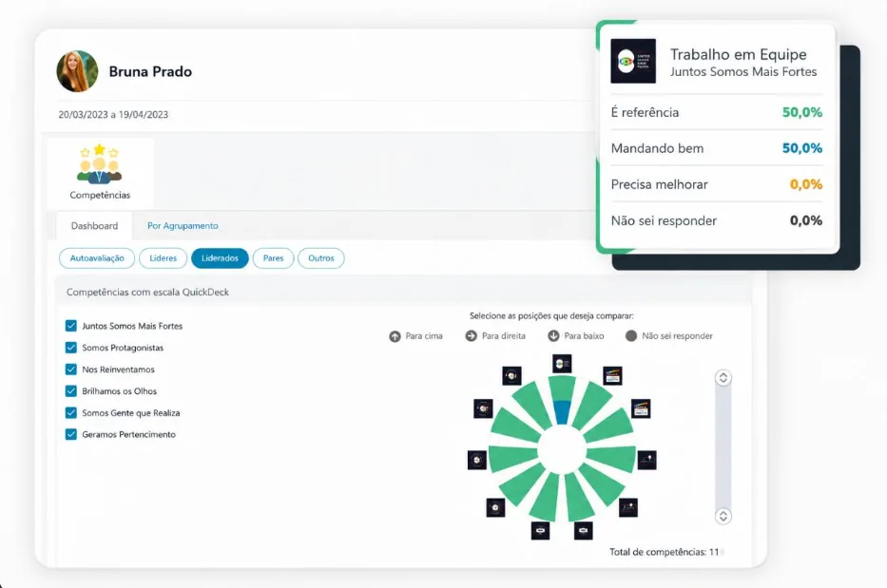Click Bruna Prado's profile photo
This screenshot has width=887, height=588.
[x=78, y=71]
